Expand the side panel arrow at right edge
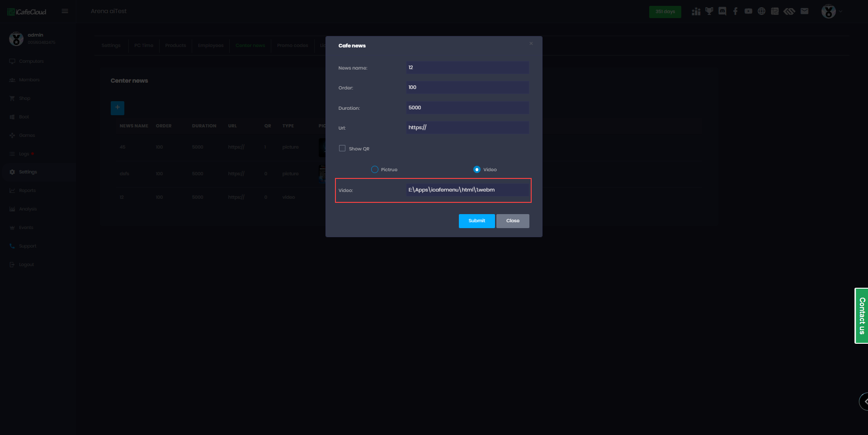Screen dimensions: 868x435 pos(864,401)
